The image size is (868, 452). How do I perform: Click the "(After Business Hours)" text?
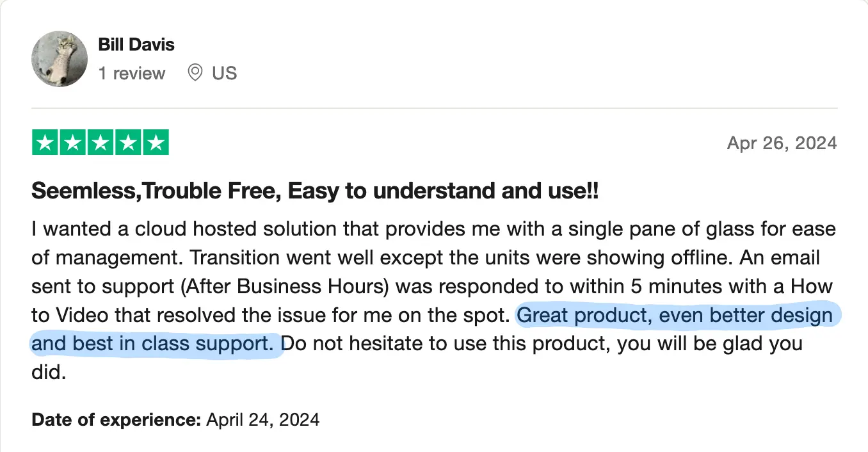[285, 286]
